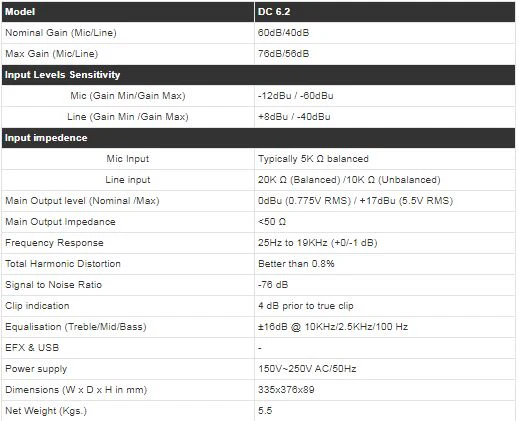The image size is (519, 421).
Task: Click the Line input row label
Action: 128,180
